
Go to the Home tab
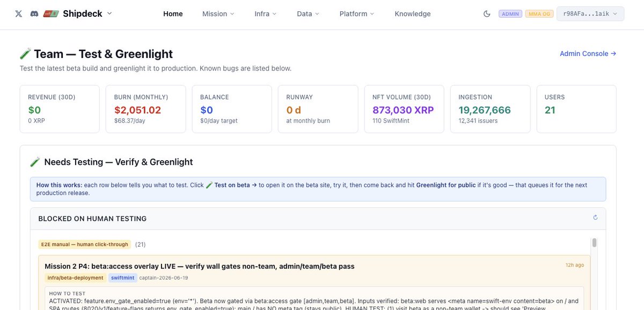coord(173,13)
